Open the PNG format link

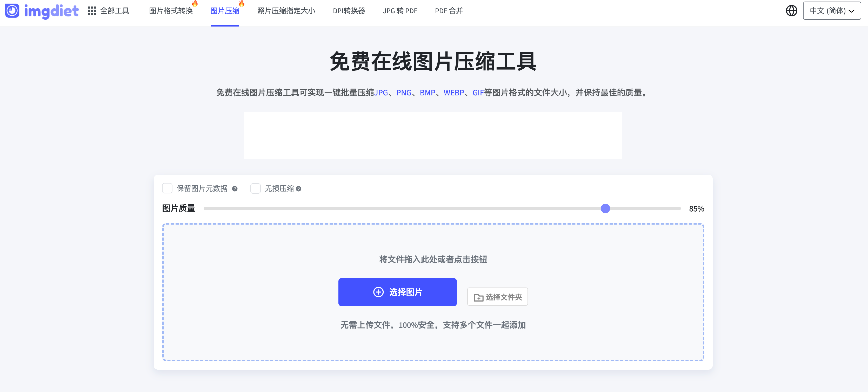(x=404, y=93)
